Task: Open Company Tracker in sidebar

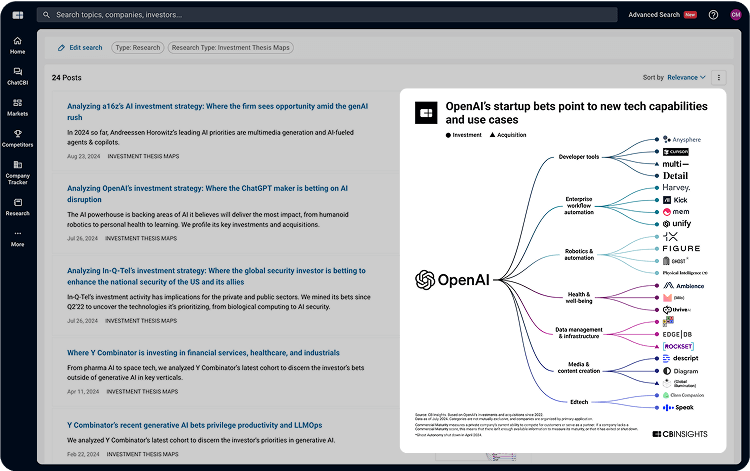Action: [17, 172]
